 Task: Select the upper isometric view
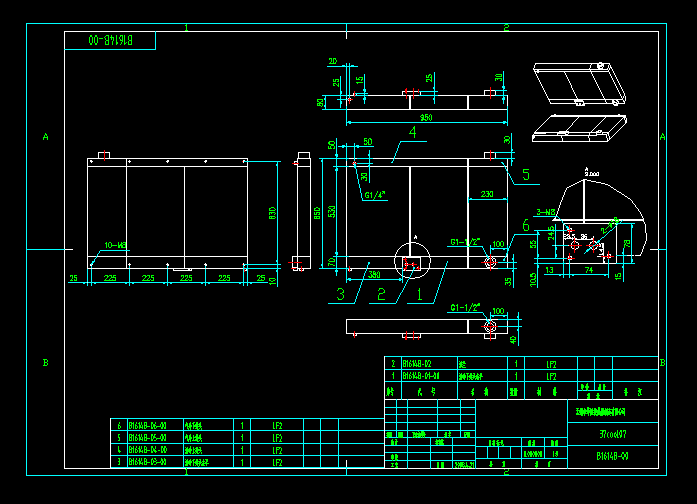tap(580, 84)
